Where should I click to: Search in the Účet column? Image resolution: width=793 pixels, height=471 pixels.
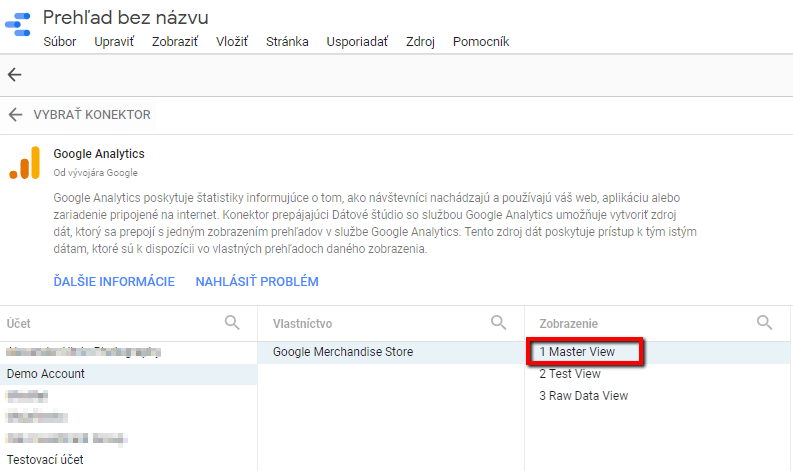232,322
